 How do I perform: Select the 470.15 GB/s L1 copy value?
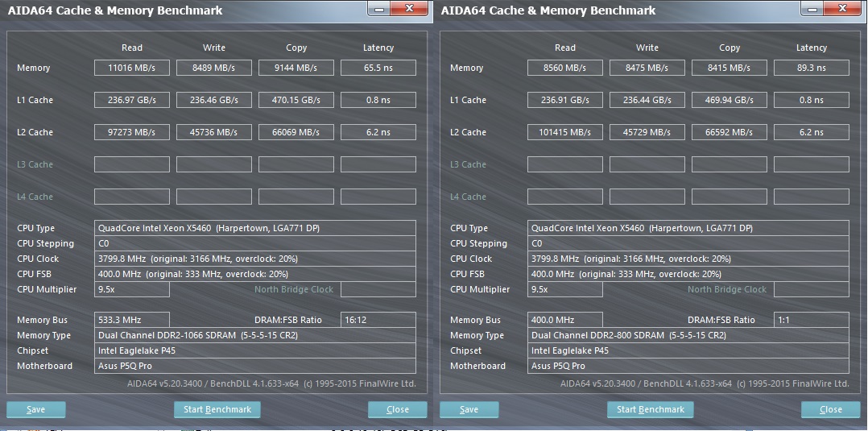296,100
